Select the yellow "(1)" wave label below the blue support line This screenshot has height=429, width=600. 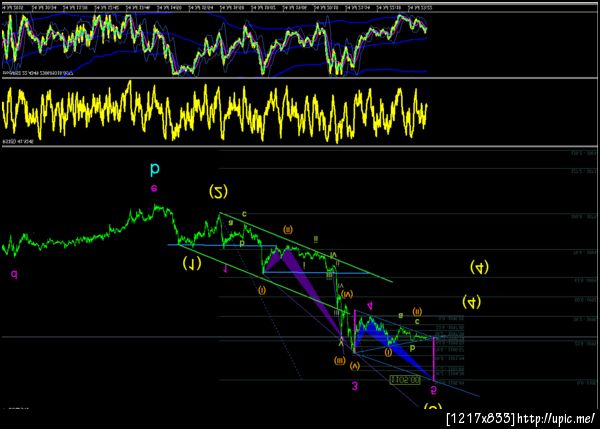192,263
